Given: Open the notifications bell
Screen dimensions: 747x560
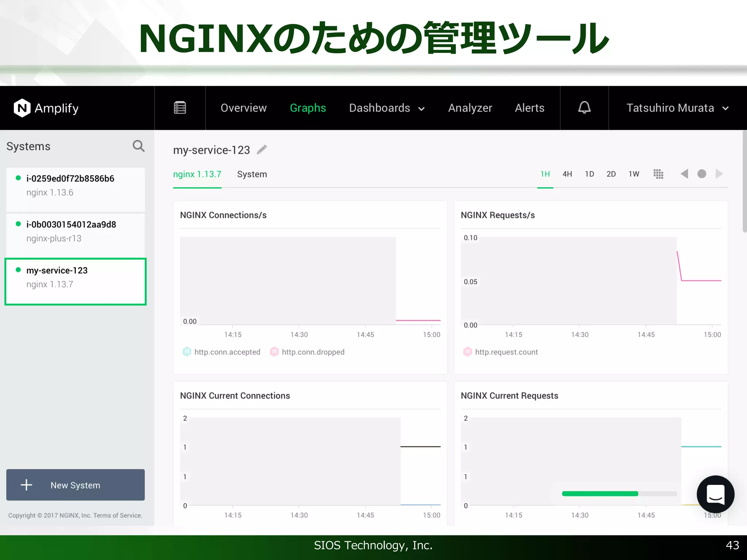Looking at the screenshot, I should (x=584, y=108).
